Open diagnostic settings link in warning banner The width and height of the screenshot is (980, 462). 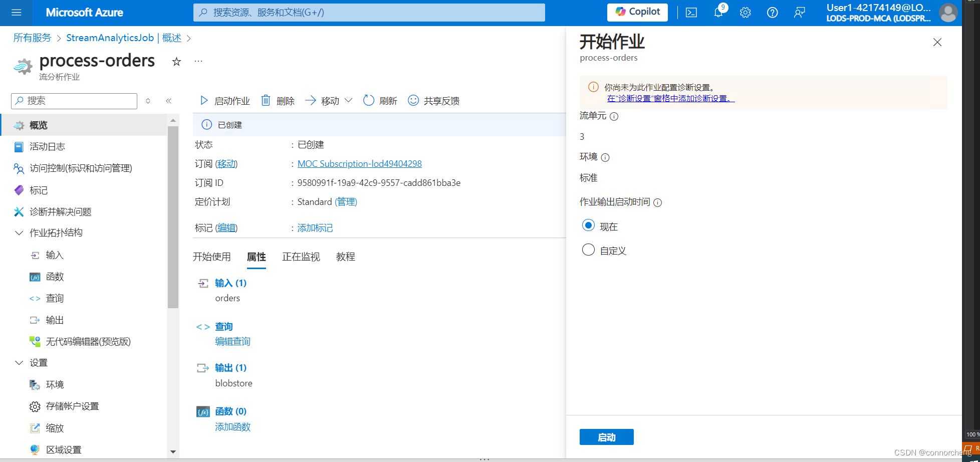point(670,99)
